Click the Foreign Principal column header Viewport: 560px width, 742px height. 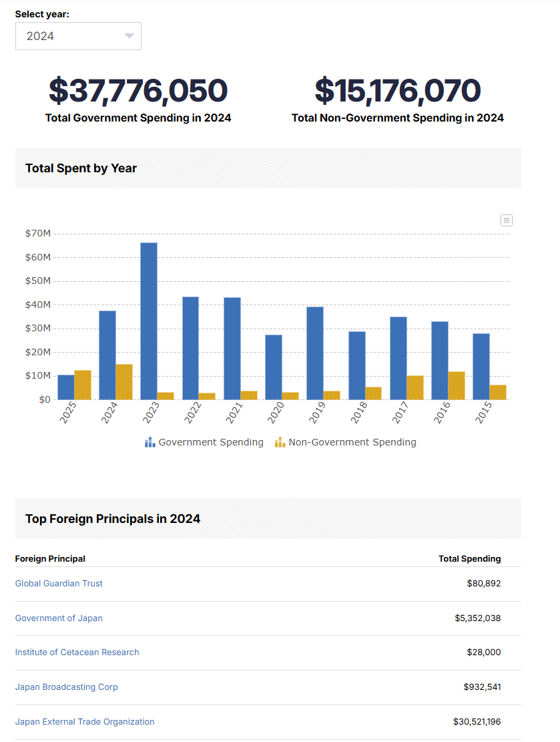click(x=50, y=559)
